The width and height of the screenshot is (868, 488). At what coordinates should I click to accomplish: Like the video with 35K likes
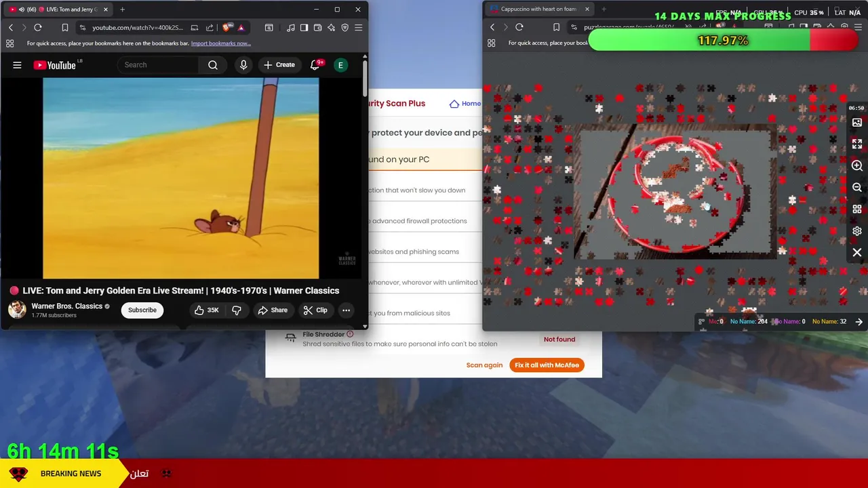click(x=206, y=310)
